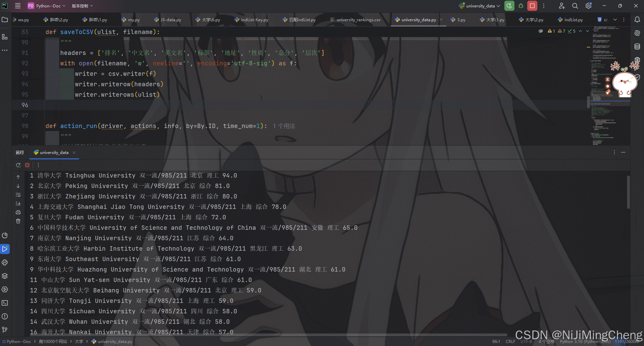Click the '1 个用法' usages hint
644x346 pixels.
pyautogui.click(x=284, y=126)
